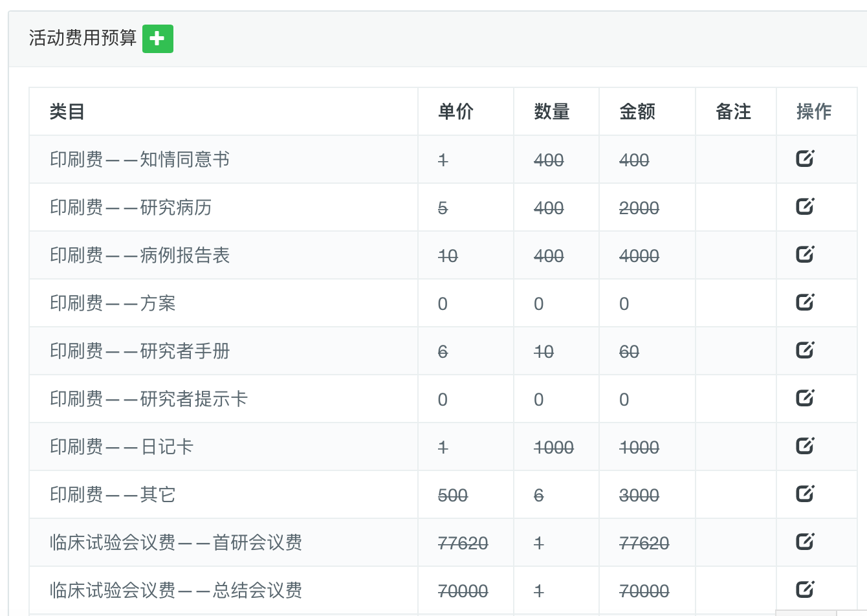
Task: Click the struck-through amount 60
Action: point(629,352)
